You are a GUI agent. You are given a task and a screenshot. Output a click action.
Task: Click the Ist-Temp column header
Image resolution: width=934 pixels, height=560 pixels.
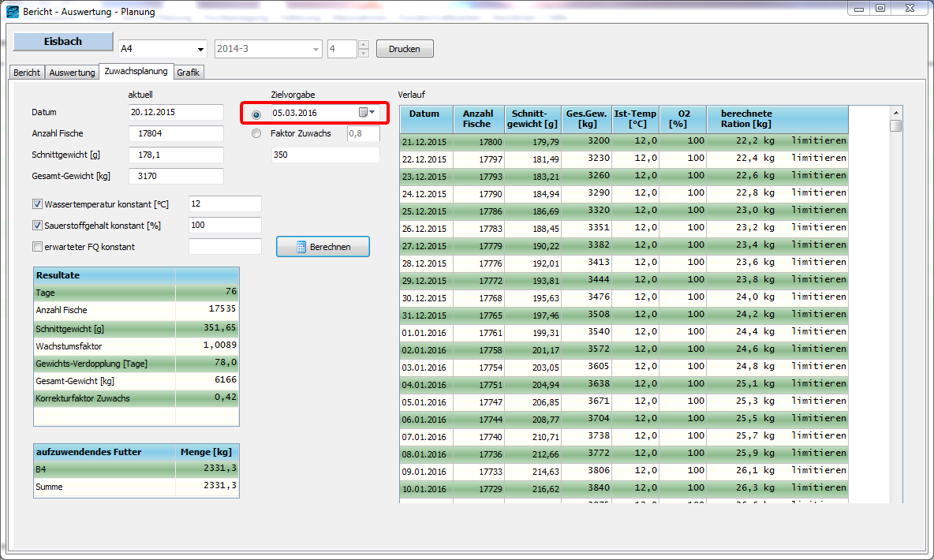coord(636,119)
